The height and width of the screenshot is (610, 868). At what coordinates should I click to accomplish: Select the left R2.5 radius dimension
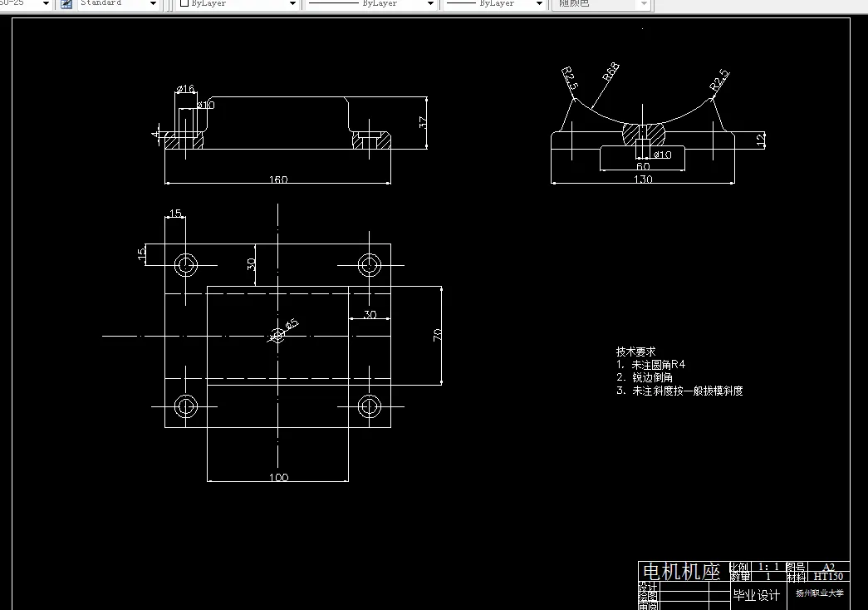(x=570, y=78)
